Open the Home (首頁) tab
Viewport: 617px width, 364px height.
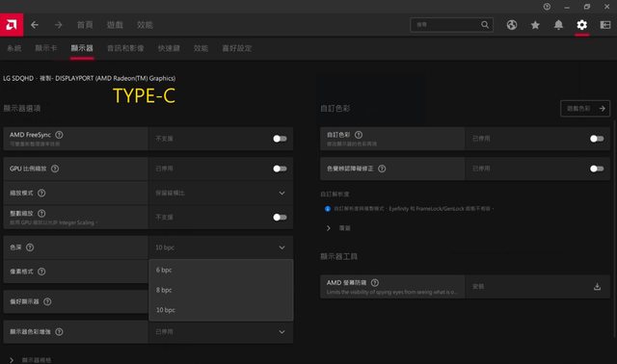pyautogui.click(x=85, y=25)
